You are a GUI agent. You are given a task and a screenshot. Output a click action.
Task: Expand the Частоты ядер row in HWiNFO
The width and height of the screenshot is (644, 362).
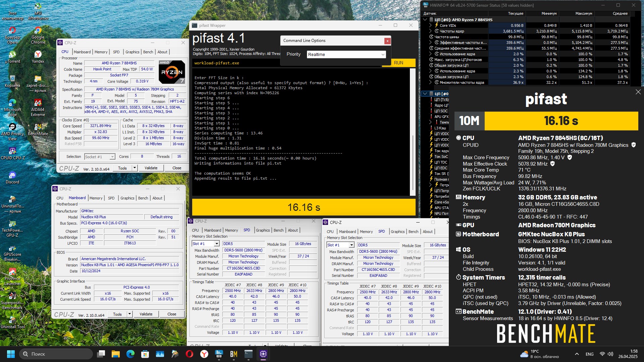(x=431, y=31)
